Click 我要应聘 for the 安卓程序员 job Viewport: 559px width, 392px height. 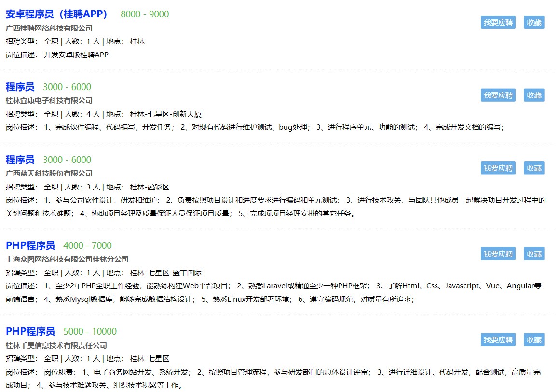tap(498, 23)
